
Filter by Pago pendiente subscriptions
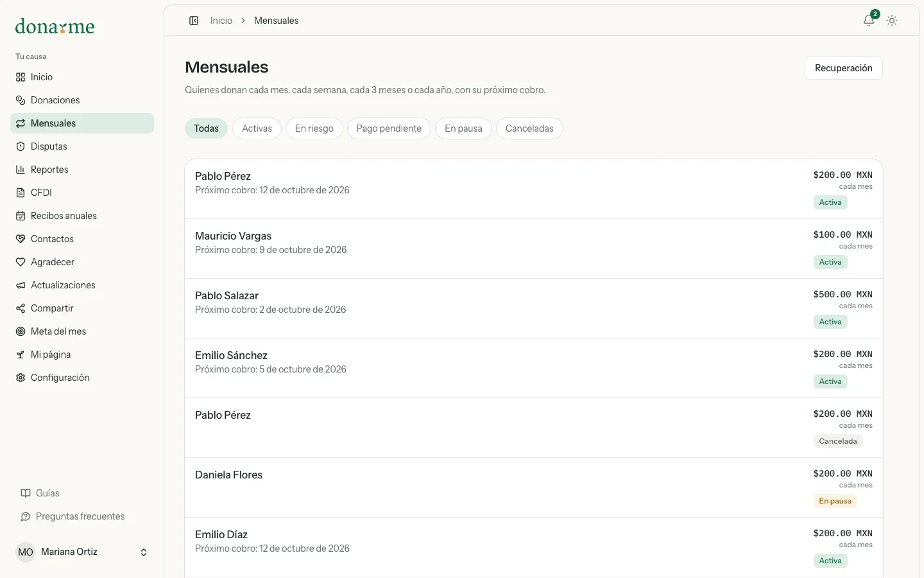coord(389,128)
